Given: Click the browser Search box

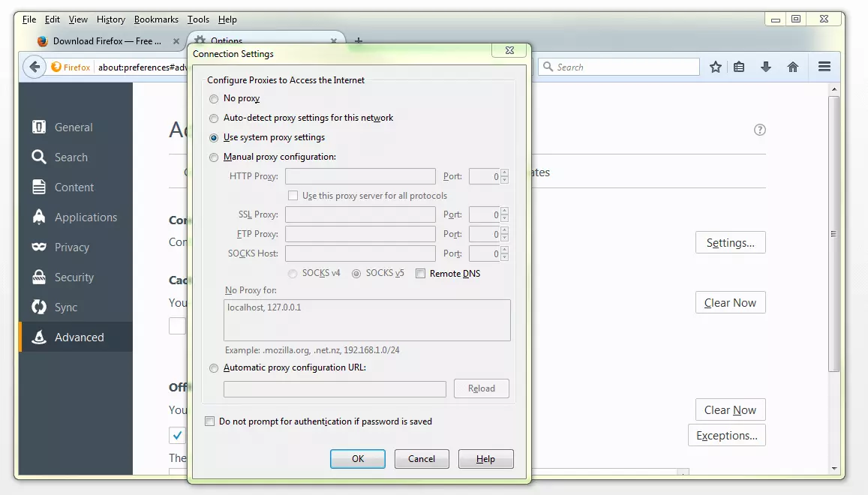Looking at the screenshot, I should [619, 67].
